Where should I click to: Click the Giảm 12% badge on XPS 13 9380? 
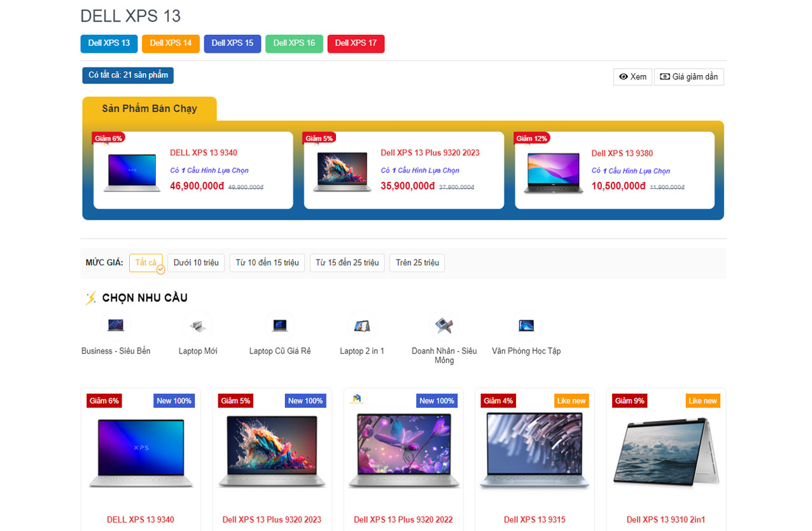point(531,138)
